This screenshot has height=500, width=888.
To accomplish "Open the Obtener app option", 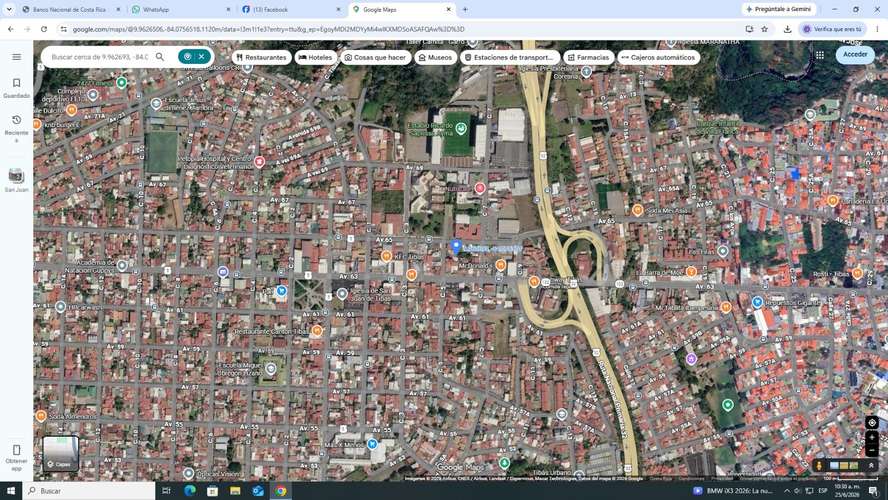I will tap(16, 457).
